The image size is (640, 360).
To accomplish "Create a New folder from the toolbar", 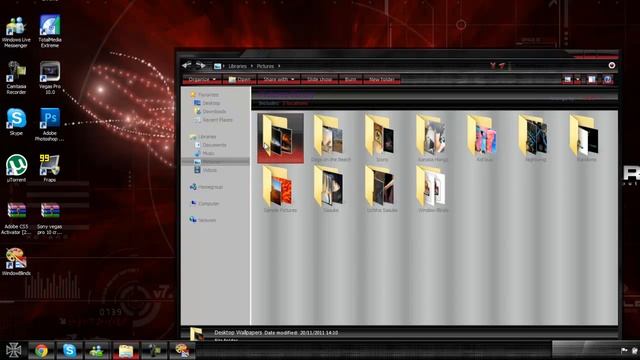I will (382, 79).
